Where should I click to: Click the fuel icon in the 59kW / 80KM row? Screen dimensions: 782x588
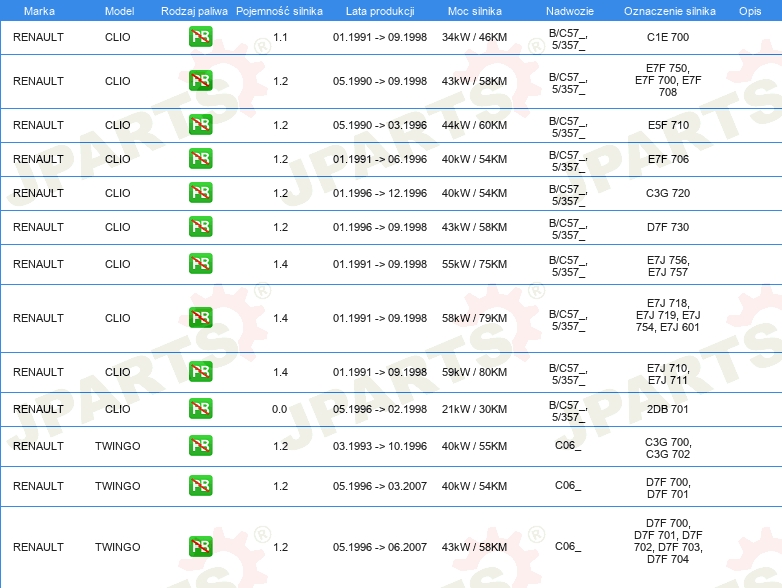pyautogui.click(x=200, y=372)
